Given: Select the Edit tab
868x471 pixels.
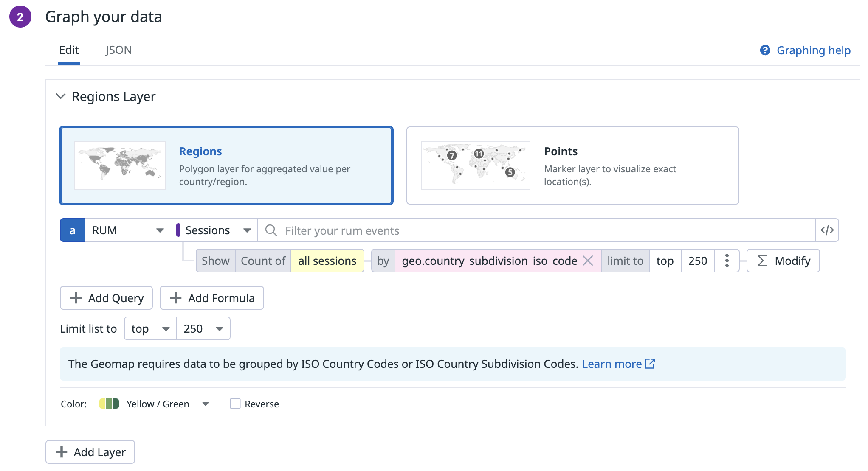Looking at the screenshot, I should pyautogui.click(x=69, y=50).
